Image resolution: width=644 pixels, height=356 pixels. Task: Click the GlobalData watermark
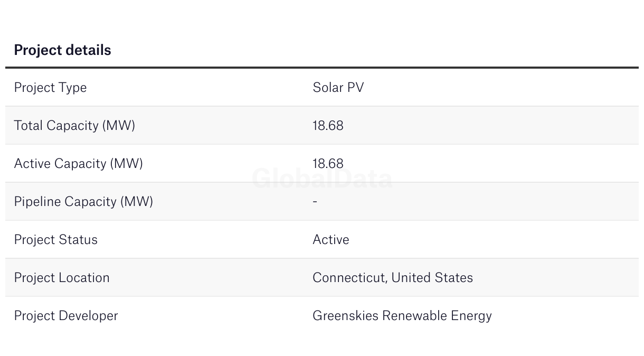point(322,179)
